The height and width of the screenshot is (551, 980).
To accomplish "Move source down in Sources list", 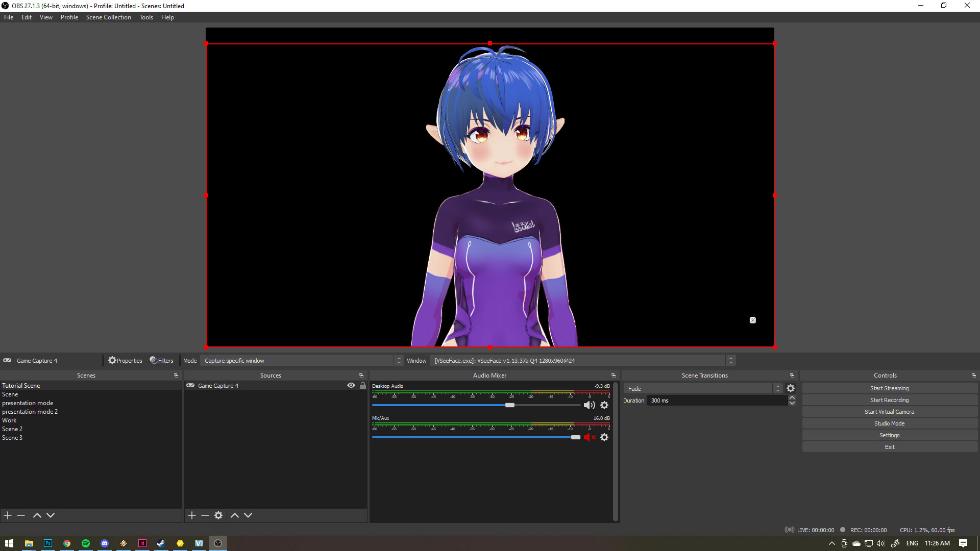I will pyautogui.click(x=248, y=515).
